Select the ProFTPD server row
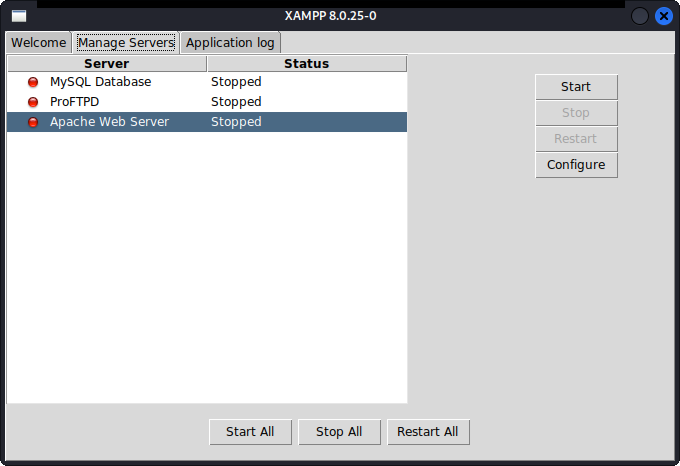The image size is (680, 466). [207, 102]
